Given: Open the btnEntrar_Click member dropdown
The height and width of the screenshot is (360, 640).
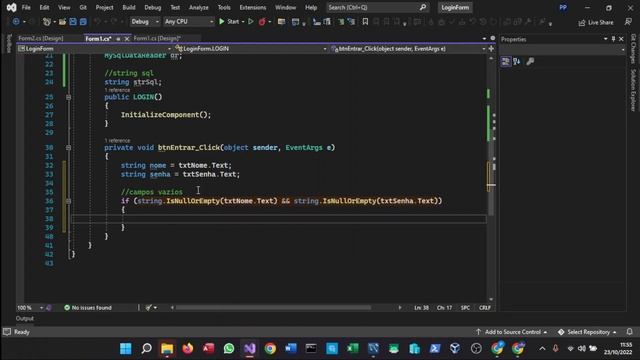Looking at the screenshot, I should point(408,49).
